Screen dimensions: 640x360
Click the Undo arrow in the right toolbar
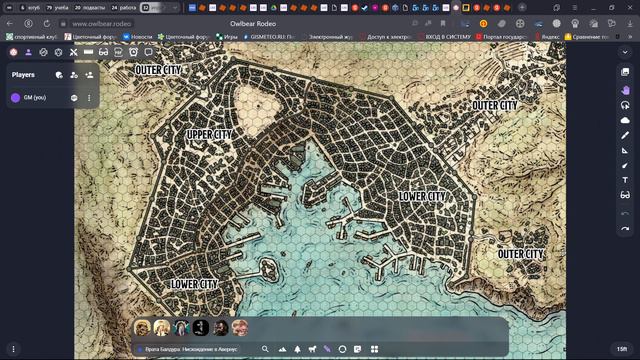[x=625, y=213]
